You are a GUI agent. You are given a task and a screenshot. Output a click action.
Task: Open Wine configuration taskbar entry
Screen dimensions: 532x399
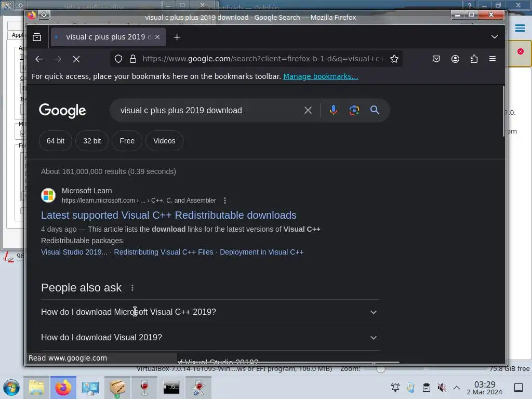click(x=198, y=388)
